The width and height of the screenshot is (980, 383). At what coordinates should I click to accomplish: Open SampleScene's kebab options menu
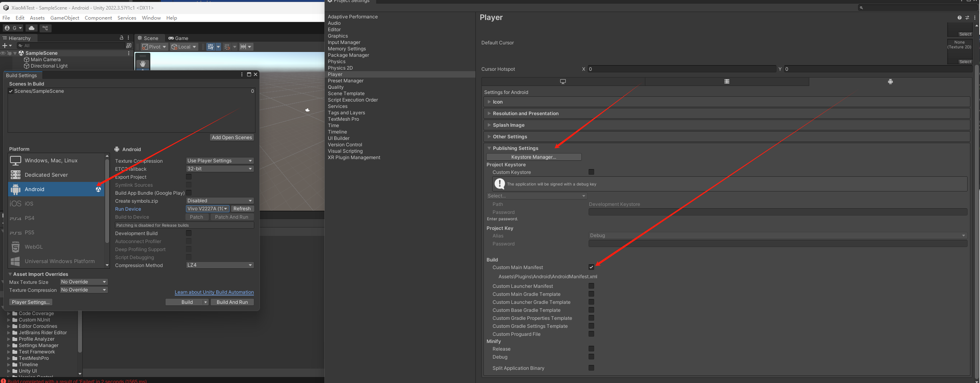[x=128, y=53]
